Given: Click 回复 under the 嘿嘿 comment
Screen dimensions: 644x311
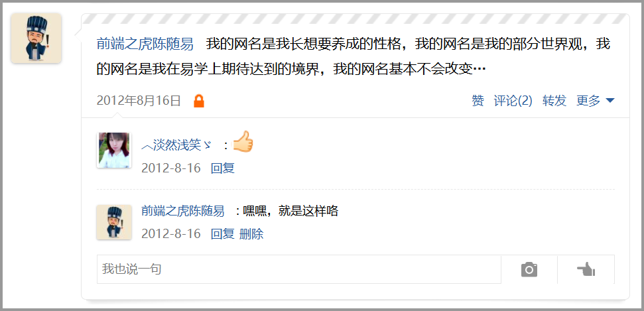Looking at the screenshot, I should tap(223, 234).
